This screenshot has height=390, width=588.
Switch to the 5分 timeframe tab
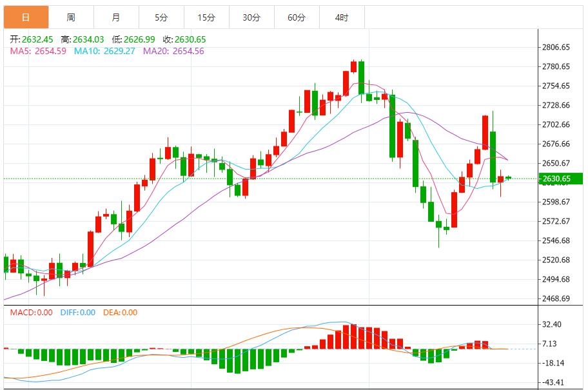[x=161, y=17]
